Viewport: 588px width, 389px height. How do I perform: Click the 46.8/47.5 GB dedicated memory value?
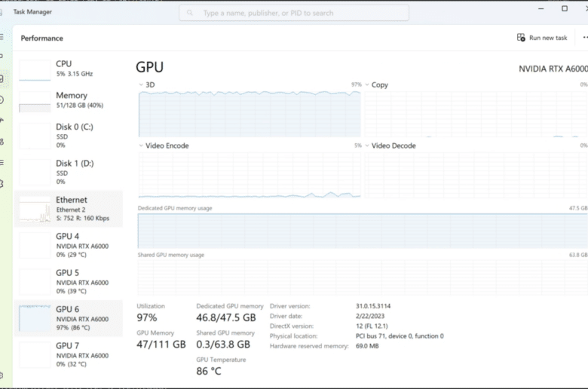click(225, 317)
